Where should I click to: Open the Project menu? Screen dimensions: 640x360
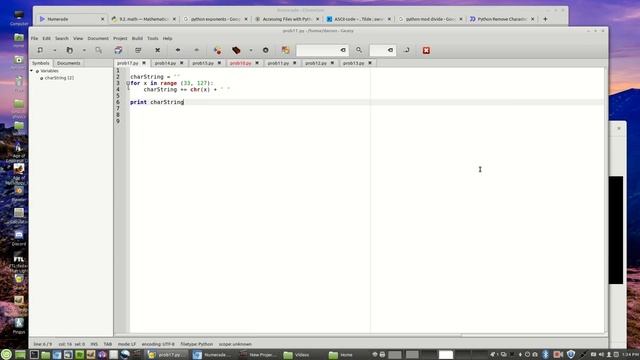pos(120,38)
